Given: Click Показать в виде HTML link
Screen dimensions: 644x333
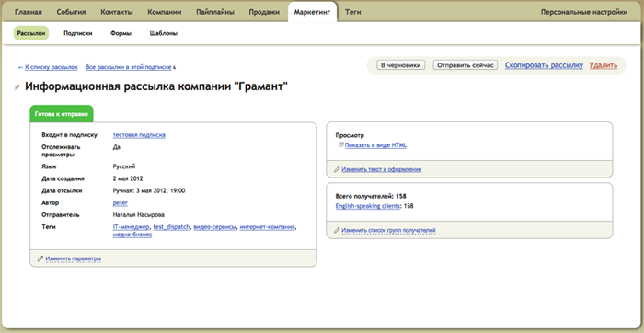Looking at the screenshot, I should (x=375, y=145).
